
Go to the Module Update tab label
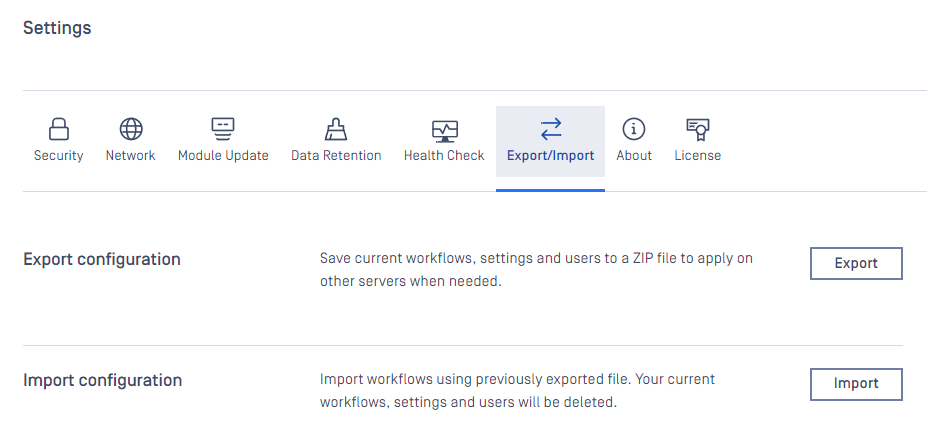point(223,156)
